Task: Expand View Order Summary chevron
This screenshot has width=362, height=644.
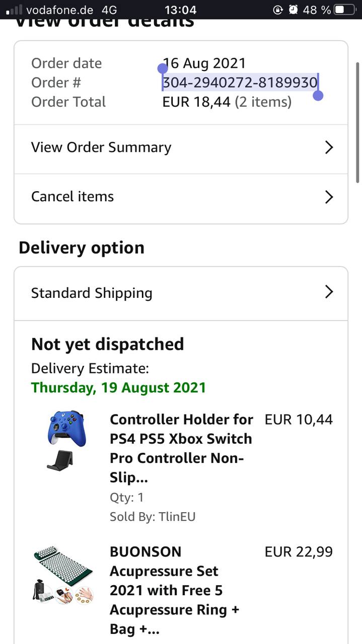Action: (x=329, y=147)
